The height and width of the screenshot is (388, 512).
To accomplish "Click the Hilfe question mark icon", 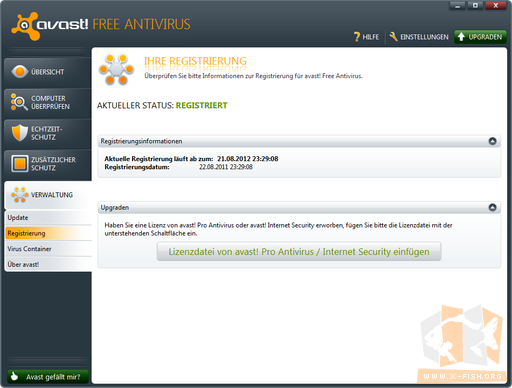I will [x=357, y=37].
